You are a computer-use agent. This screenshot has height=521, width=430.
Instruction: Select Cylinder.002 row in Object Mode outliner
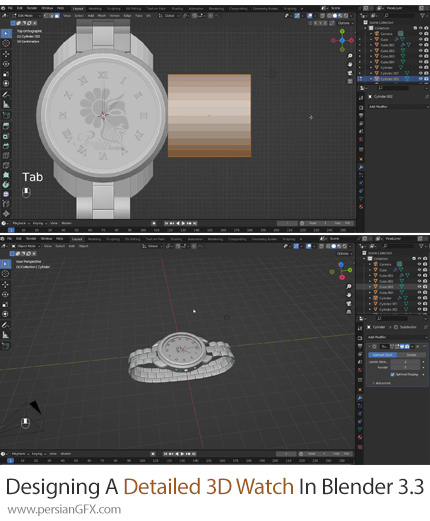tap(393, 309)
